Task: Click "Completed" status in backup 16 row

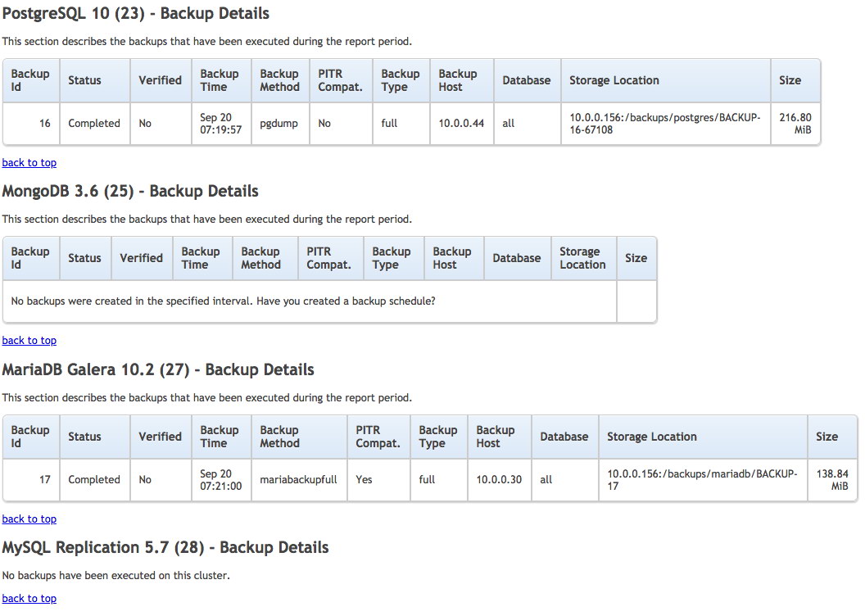Action: pyautogui.click(x=94, y=124)
